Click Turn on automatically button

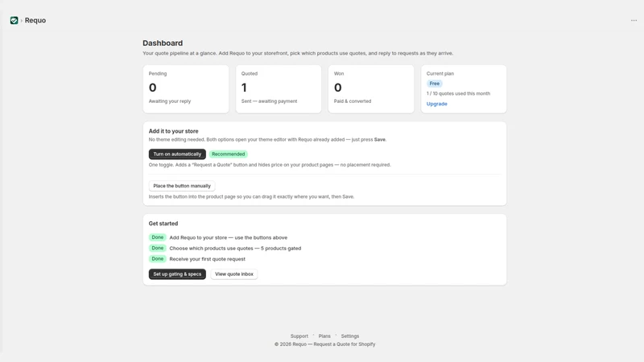click(x=177, y=154)
